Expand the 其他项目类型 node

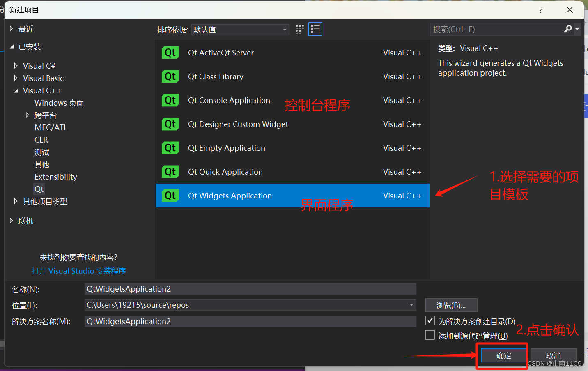pyautogui.click(x=16, y=201)
